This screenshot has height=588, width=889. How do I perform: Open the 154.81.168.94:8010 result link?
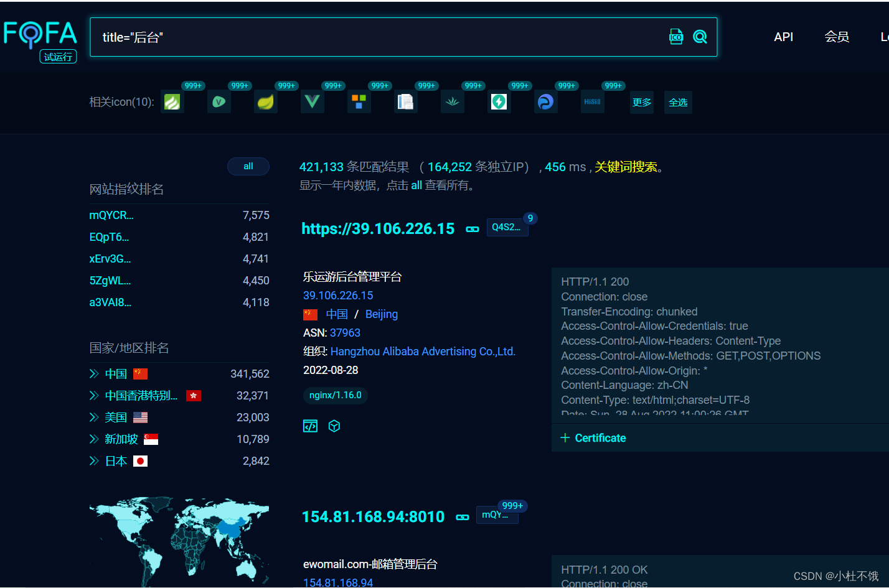373,516
